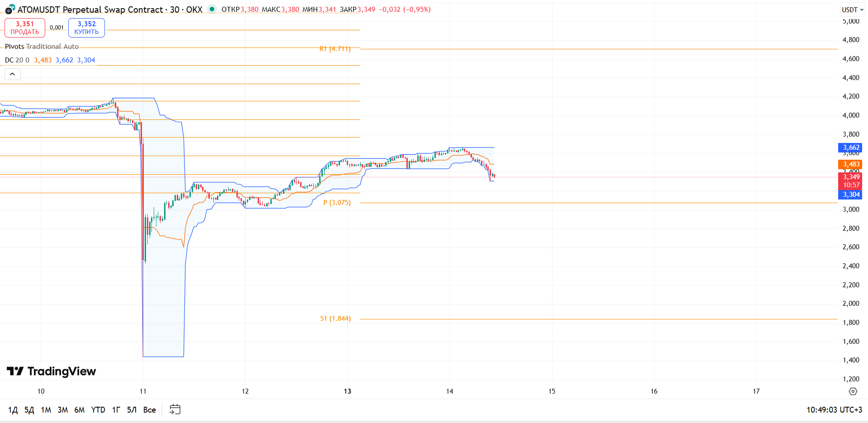868x423 pixels.
Task: Select the YTD time range
Action: click(98, 410)
